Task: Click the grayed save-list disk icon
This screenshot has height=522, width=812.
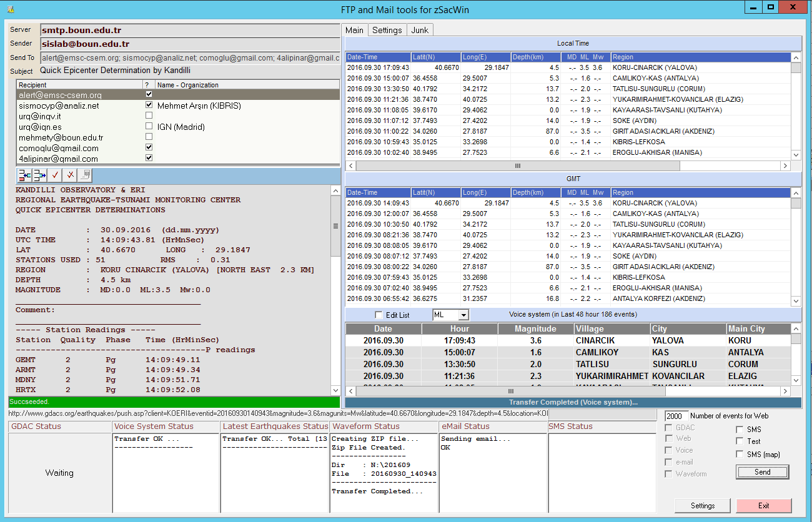Action: tap(86, 175)
